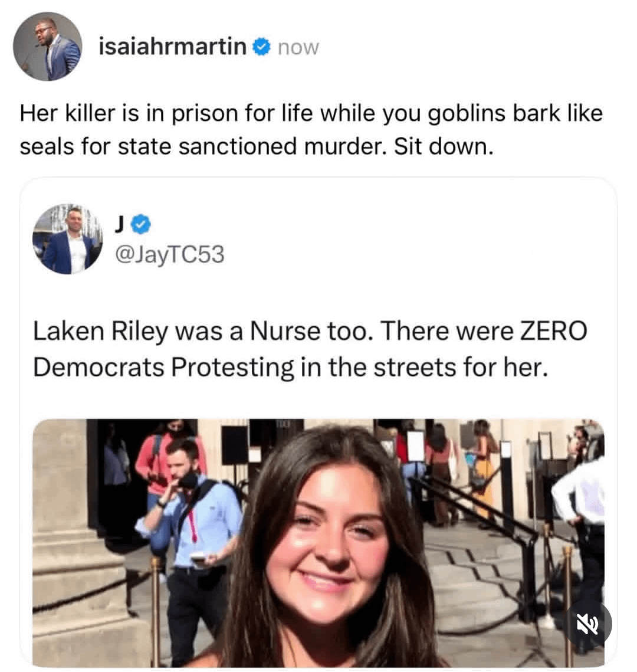Select the 'now' timestamp

click(x=298, y=47)
